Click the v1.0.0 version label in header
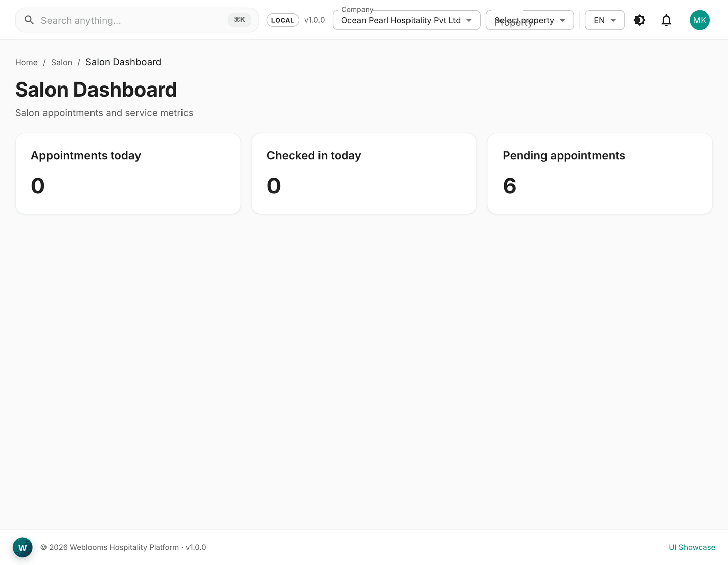 coord(314,20)
